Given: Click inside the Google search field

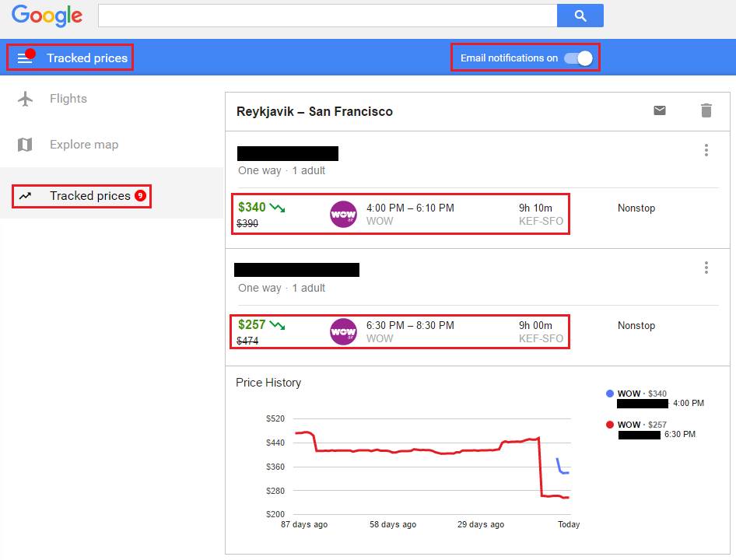Looking at the screenshot, I should click(327, 16).
